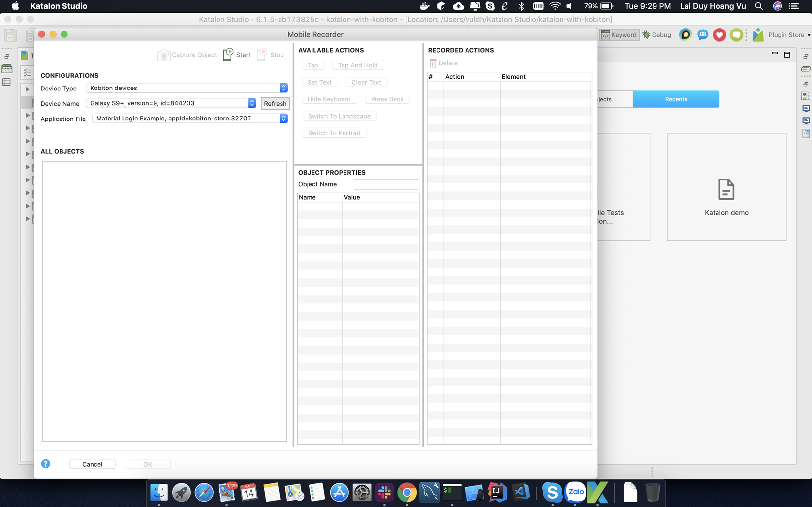This screenshot has width=812, height=507.
Task: Click the dark speech-bubble icon in Katalon toolbar
Action: [686, 35]
